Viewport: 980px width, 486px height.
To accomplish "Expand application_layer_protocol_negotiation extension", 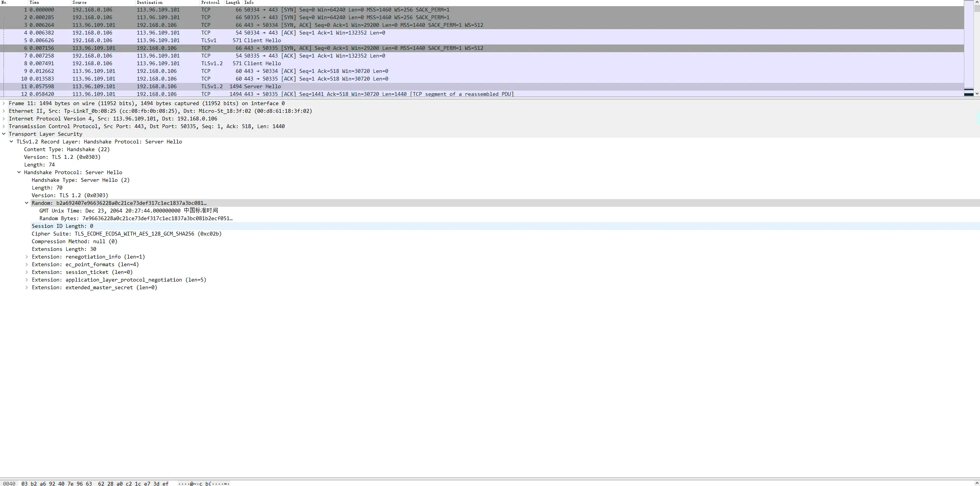I will [27, 280].
